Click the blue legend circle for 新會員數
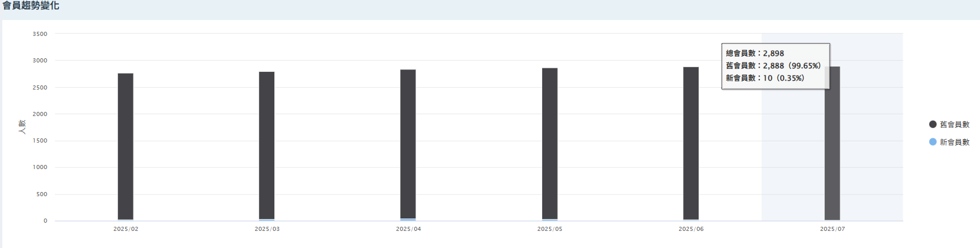Image resolution: width=980 pixels, height=248 pixels. [933, 142]
